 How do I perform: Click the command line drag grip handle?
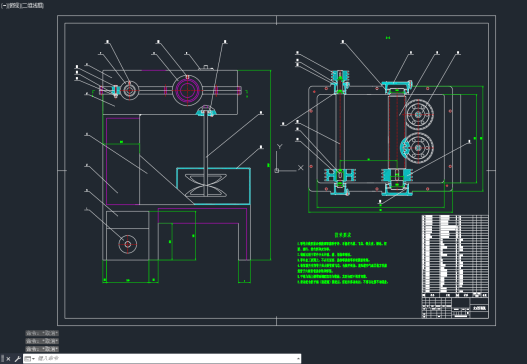[3, 359]
